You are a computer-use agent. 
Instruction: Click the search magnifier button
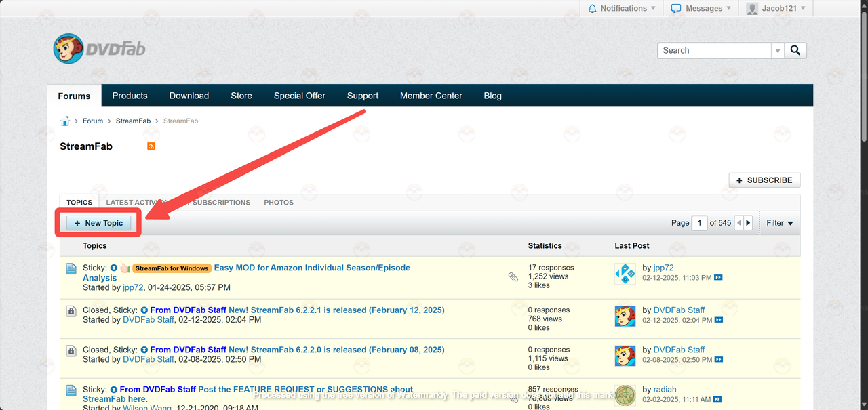[x=795, y=50]
